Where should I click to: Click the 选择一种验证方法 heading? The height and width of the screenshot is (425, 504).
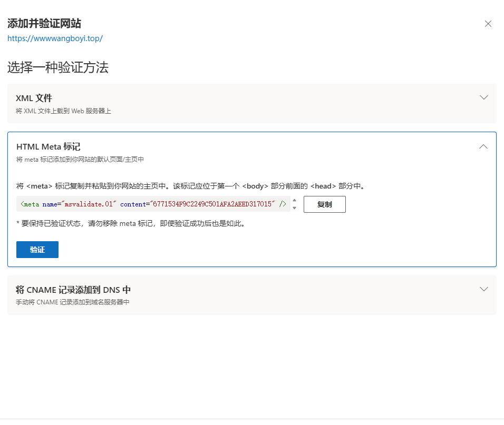(x=58, y=67)
